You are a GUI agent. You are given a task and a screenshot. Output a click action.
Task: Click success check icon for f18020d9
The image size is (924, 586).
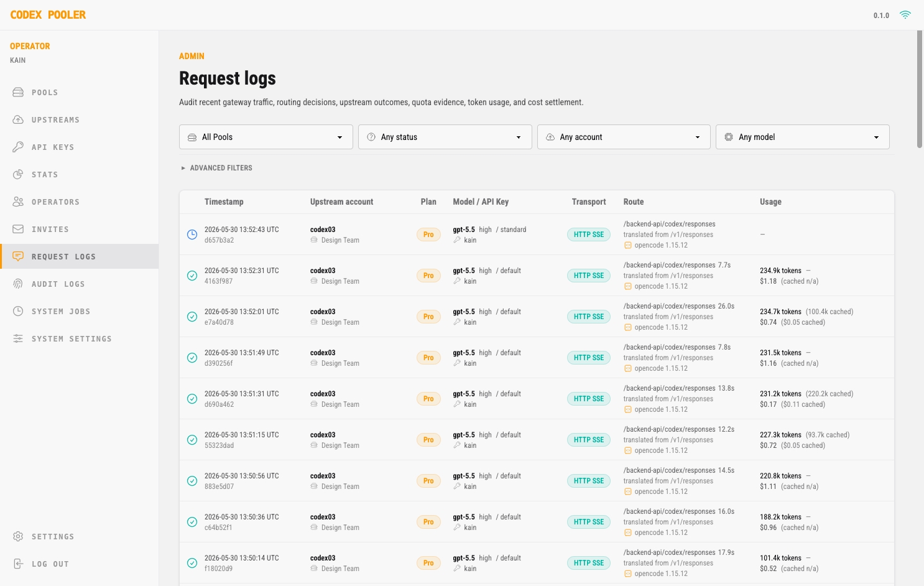pos(192,563)
